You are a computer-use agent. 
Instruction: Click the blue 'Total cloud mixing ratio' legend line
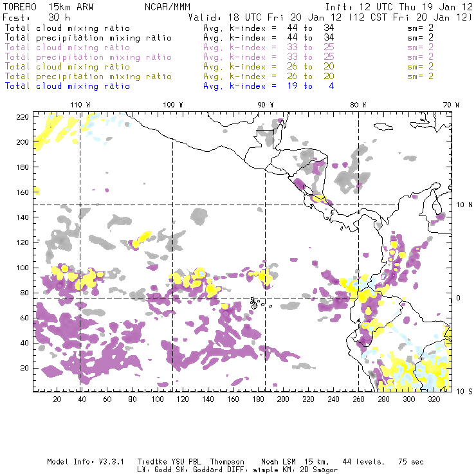[x=68, y=86]
